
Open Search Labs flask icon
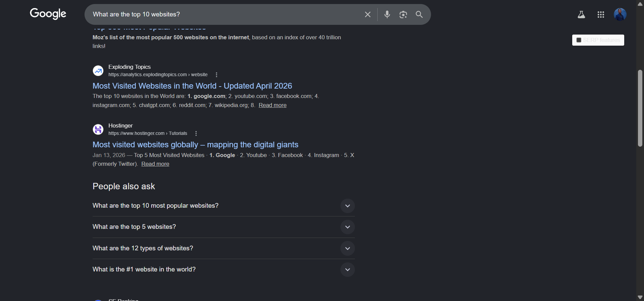tap(581, 14)
